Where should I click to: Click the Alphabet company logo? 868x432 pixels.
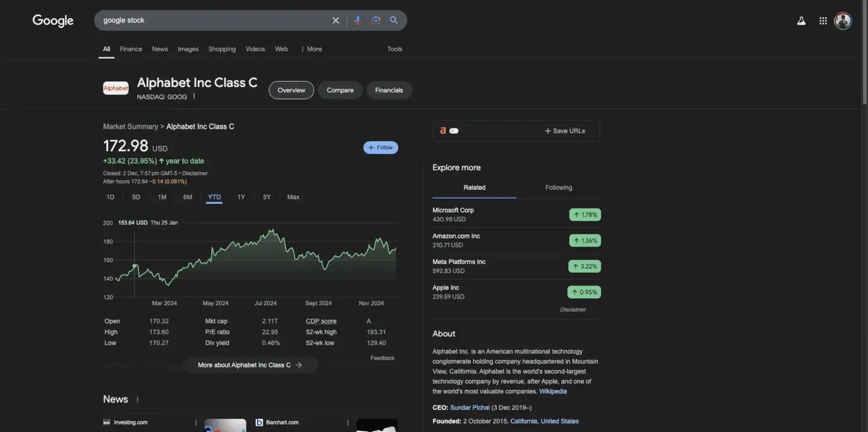point(116,88)
